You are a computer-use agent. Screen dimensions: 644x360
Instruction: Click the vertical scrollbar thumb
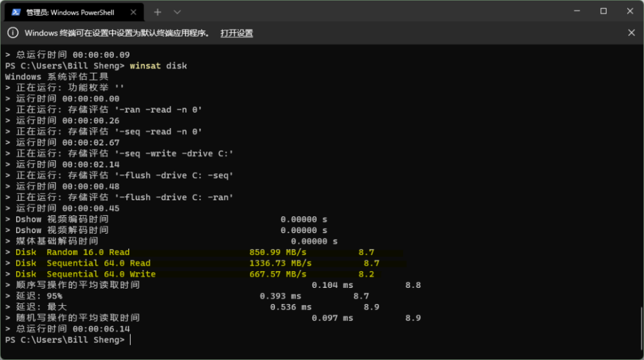coord(641,327)
